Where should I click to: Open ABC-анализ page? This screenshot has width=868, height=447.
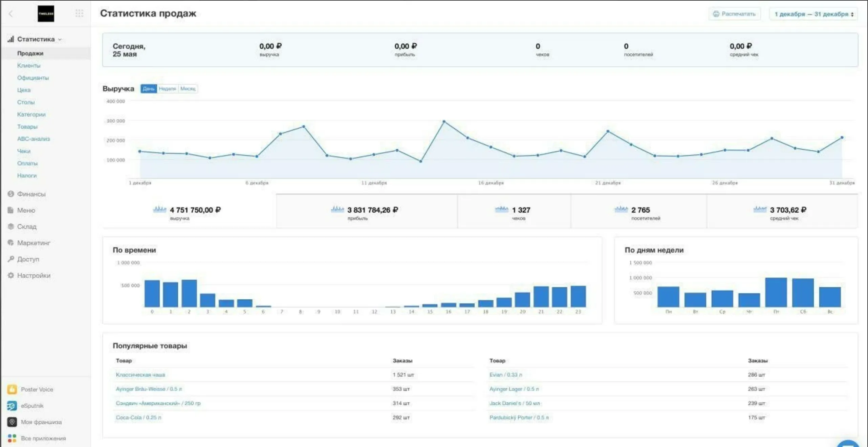(x=33, y=139)
